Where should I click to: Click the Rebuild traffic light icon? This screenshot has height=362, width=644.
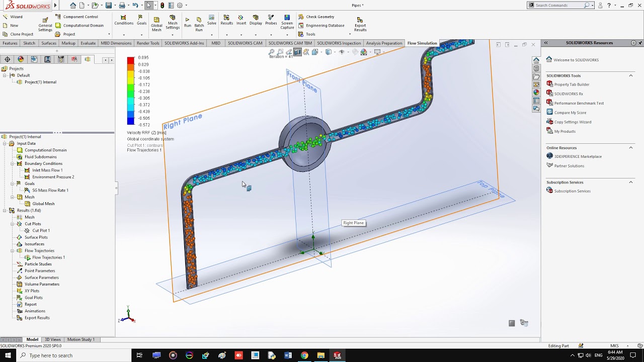162,5
